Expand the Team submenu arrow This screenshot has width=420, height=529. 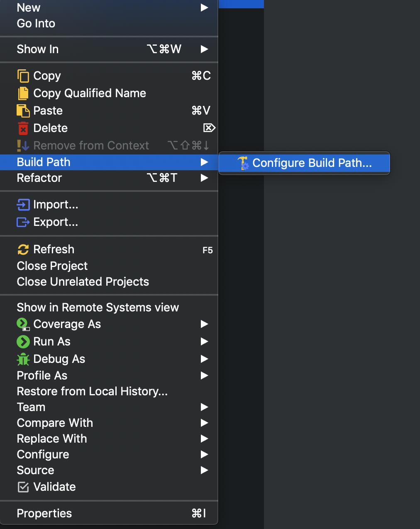point(204,407)
